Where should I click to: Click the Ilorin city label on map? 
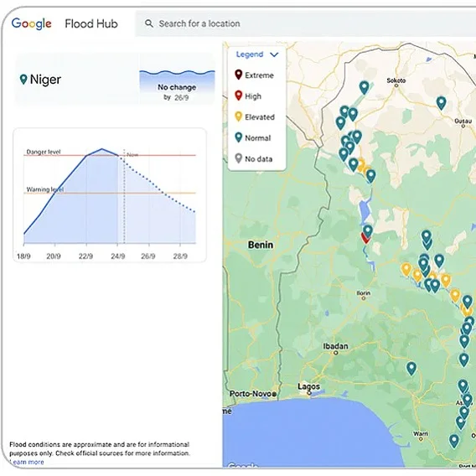pos(364,293)
